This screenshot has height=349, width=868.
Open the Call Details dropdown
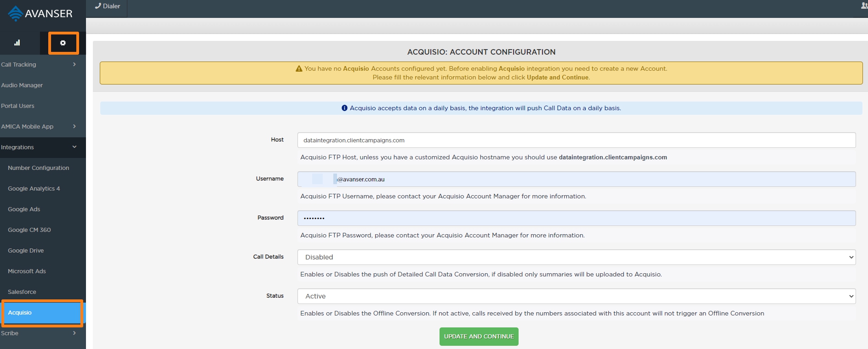[577, 257]
